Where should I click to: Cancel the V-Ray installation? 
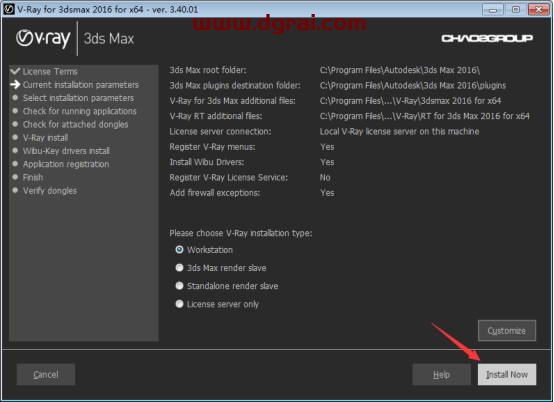click(x=46, y=374)
